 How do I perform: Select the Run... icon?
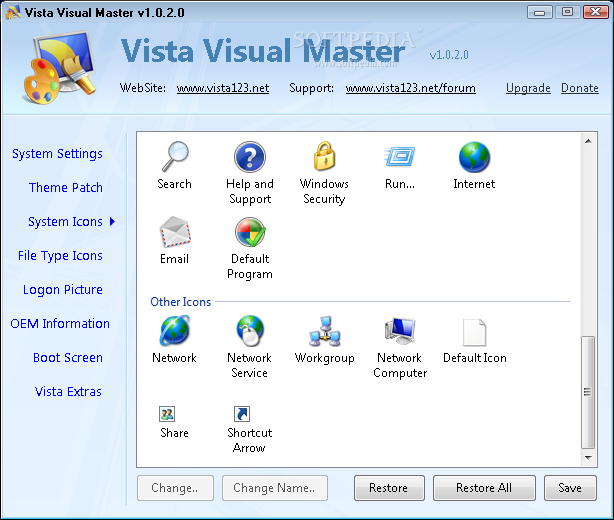tap(400, 157)
